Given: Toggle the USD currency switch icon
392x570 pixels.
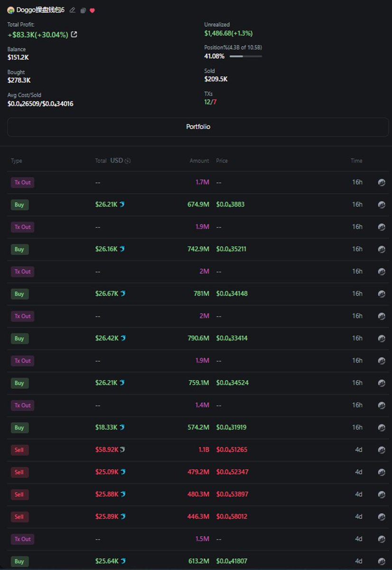Looking at the screenshot, I should coord(128,161).
